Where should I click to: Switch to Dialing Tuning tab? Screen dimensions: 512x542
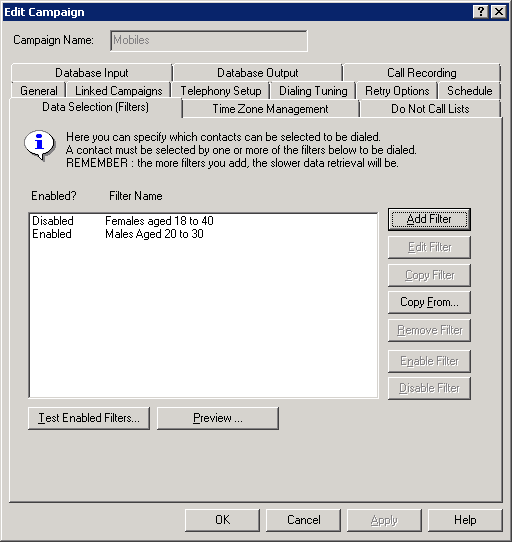[x=313, y=91]
